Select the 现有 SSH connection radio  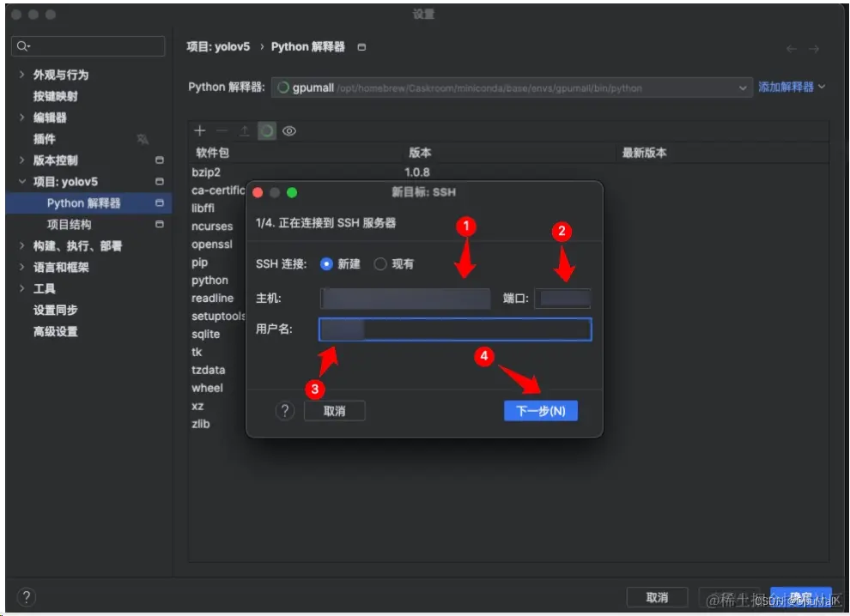(380, 264)
